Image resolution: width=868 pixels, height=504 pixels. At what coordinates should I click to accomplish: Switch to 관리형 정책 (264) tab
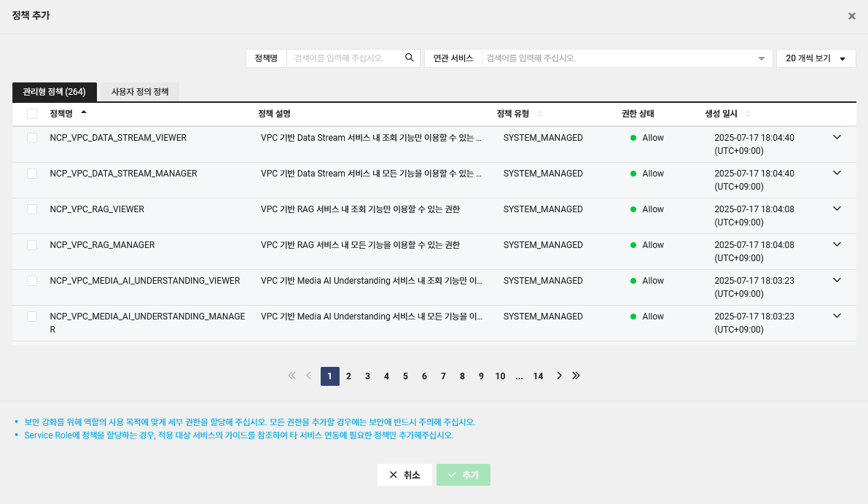pos(54,92)
